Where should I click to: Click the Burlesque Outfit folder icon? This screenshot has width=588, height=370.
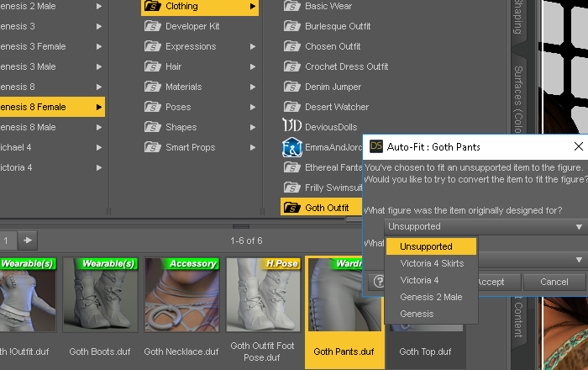point(291,26)
